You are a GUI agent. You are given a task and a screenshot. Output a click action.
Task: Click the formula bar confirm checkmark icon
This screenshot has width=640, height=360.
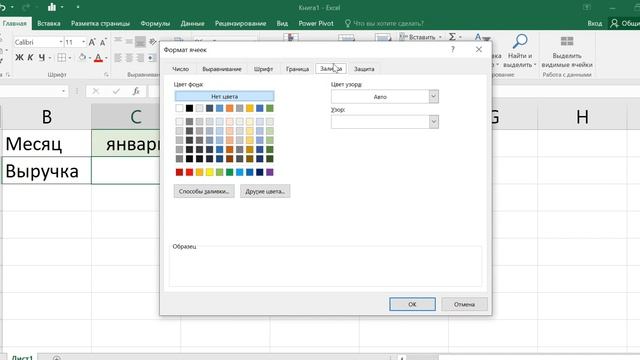[116, 91]
